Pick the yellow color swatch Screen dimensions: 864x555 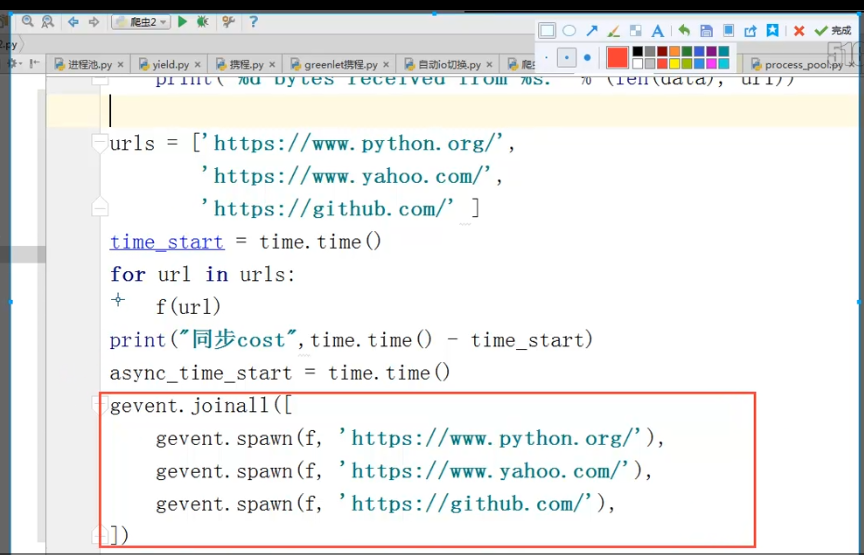pos(674,64)
